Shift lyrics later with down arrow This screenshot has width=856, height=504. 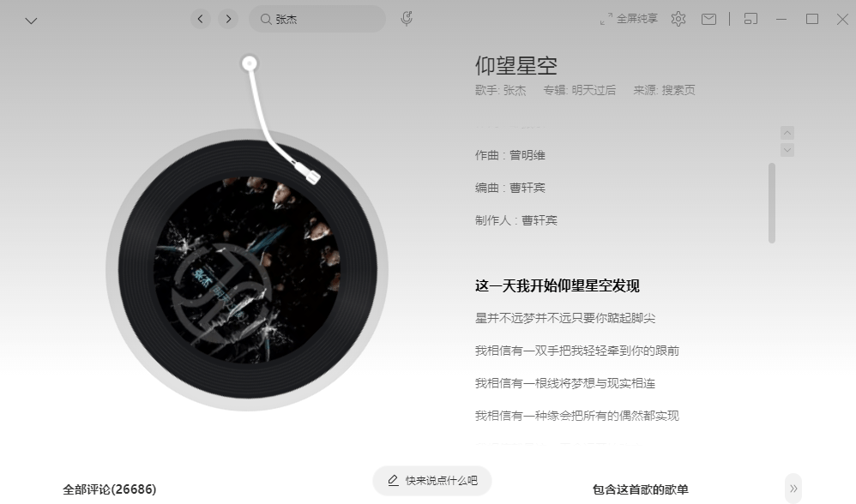tap(787, 150)
